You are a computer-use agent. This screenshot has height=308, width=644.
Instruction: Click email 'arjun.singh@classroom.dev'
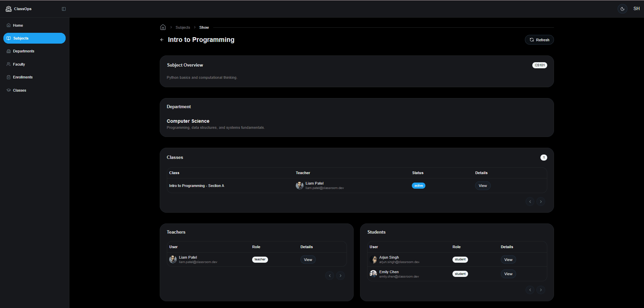[399, 262]
